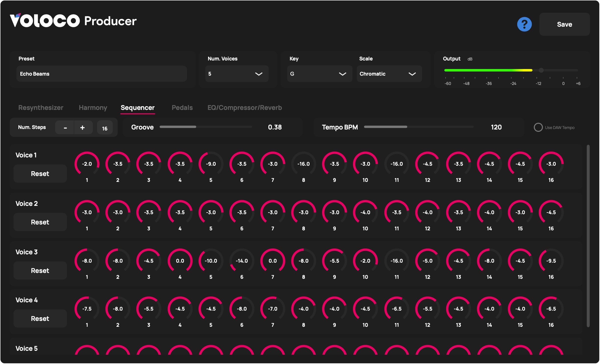Click the Groove value 0.38
The width and height of the screenshot is (600, 364).
pyautogui.click(x=275, y=127)
